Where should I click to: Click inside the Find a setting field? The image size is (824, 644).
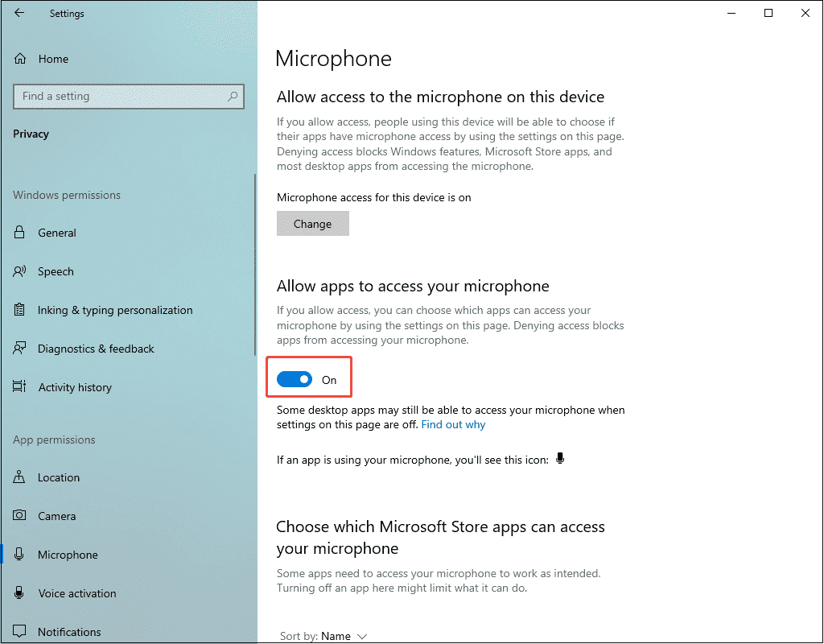click(121, 96)
